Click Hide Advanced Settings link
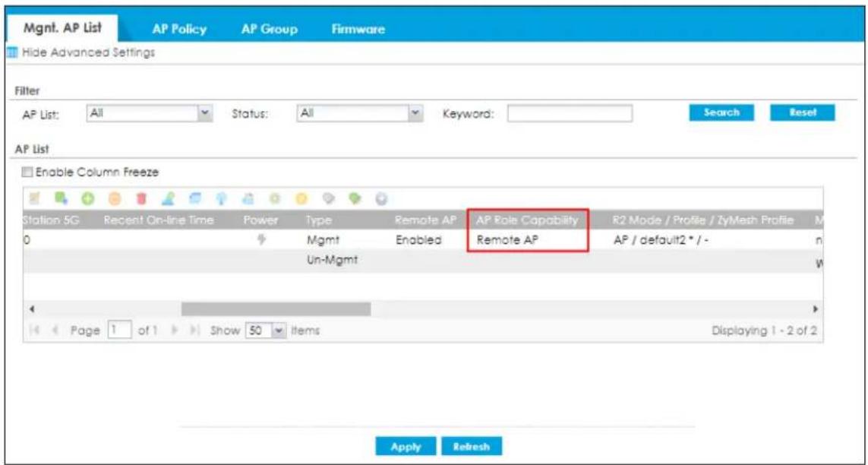Viewport: 868px width, 465px height. (89, 53)
